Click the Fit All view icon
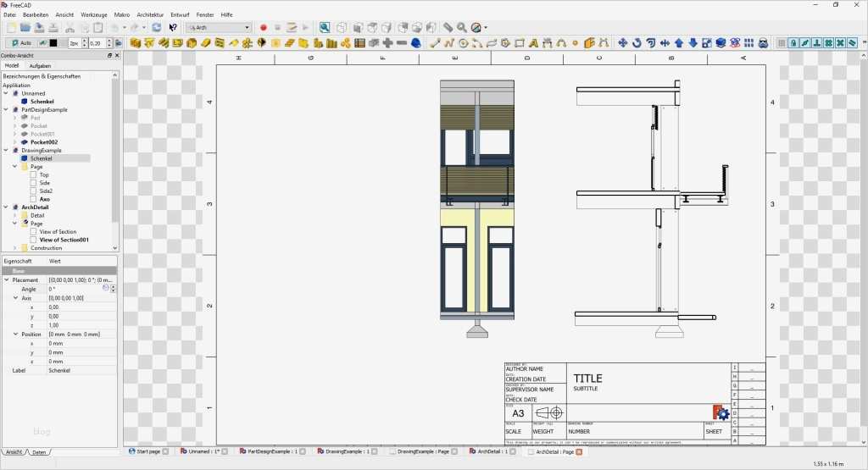868x470 pixels. [325, 27]
